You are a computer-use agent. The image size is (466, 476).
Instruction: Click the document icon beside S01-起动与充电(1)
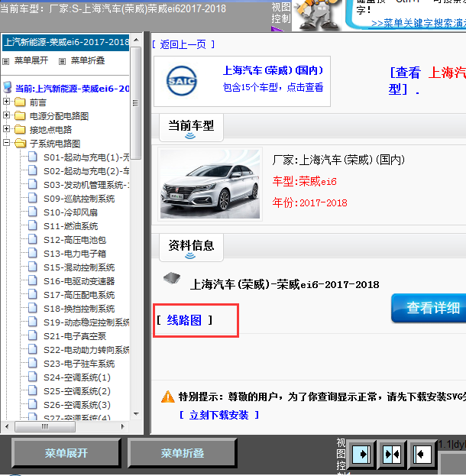(x=33, y=157)
